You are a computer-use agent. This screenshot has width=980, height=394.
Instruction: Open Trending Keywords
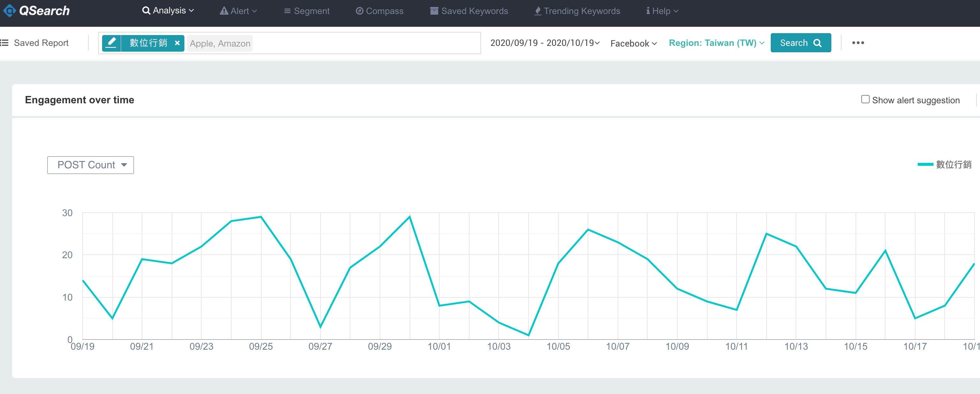tap(577, 11)
